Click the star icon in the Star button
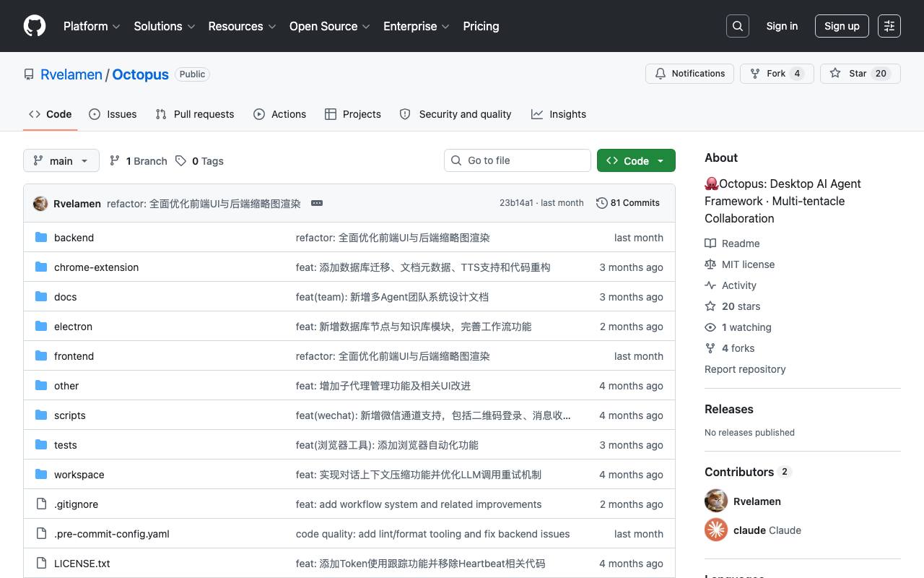 (835, 74)
